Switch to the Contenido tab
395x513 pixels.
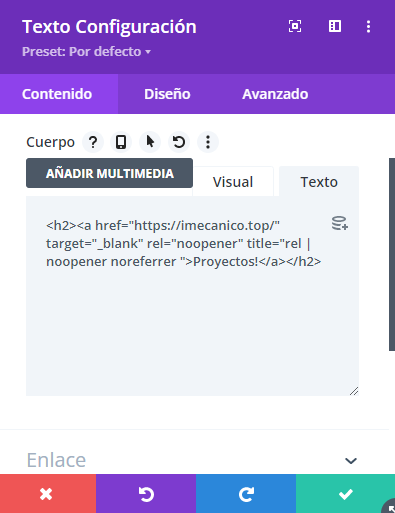[x=59, y=94]
